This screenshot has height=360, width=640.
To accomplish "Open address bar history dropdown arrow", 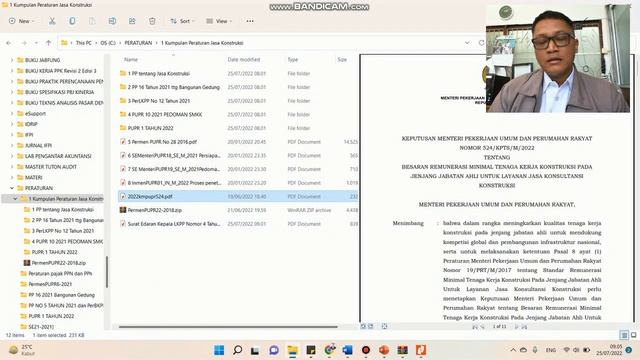I will coord(467,43).
